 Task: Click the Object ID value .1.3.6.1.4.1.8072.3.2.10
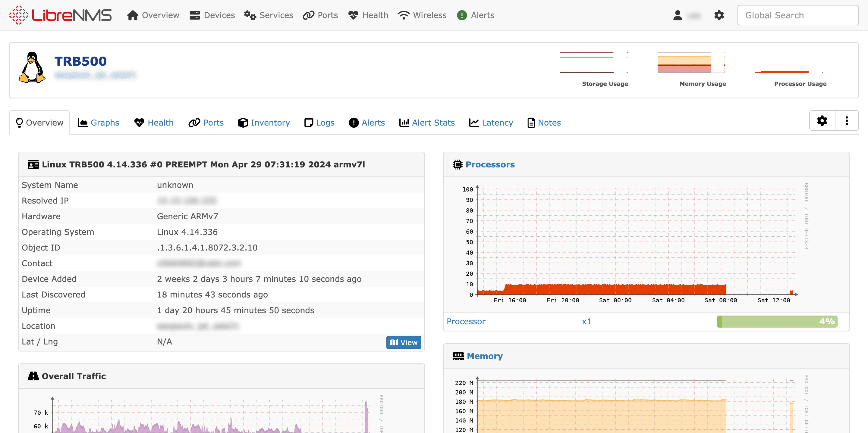pyautogui.click(x=207, y=248)
